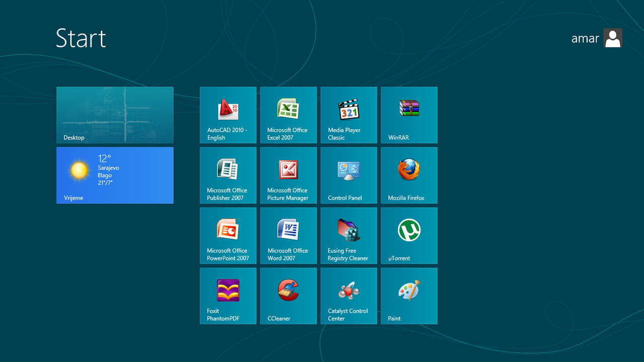Launch Microsoft Office Word 2007
The image size is (644, 362).
288,236
